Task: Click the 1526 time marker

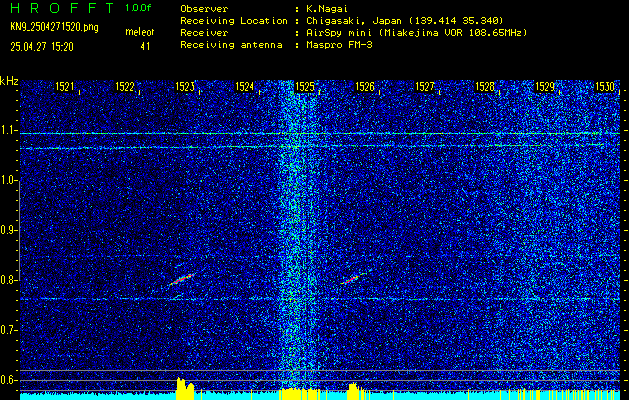Action: coord(365,87)
